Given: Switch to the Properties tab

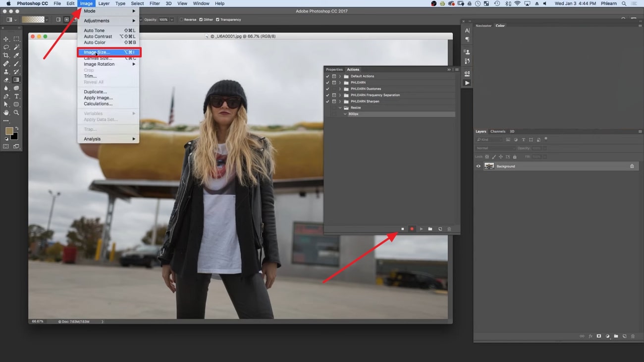Looking at the screenshot, I should coord(334,70).
